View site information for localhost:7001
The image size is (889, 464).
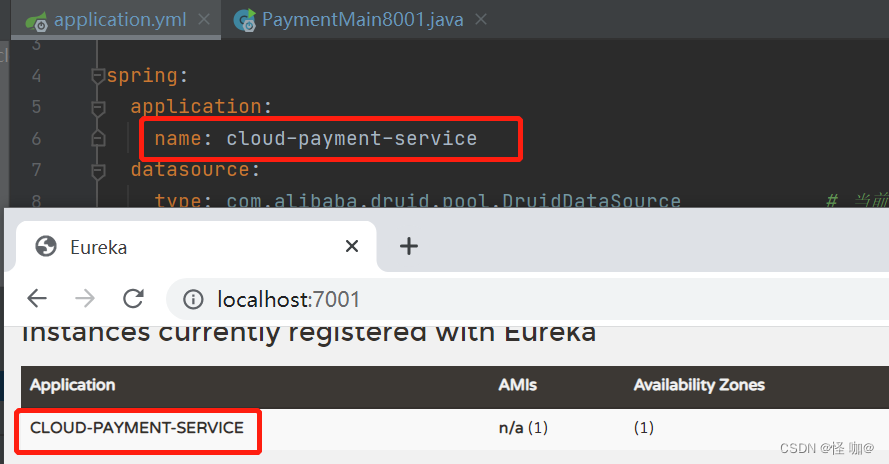click(193, 299)
